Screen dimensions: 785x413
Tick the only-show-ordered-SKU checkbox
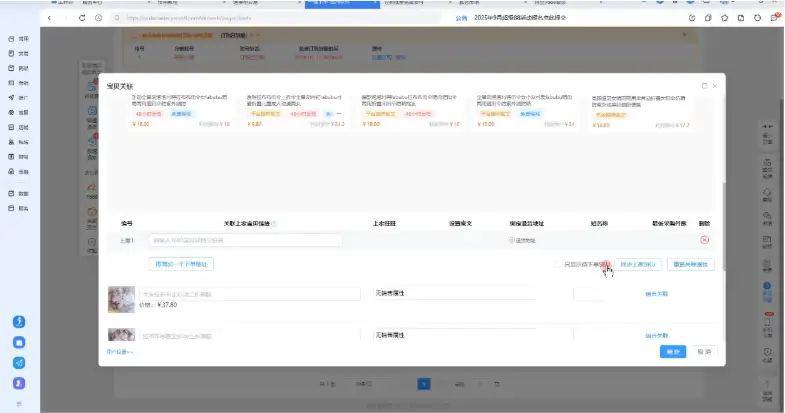(x=558, y=264)
